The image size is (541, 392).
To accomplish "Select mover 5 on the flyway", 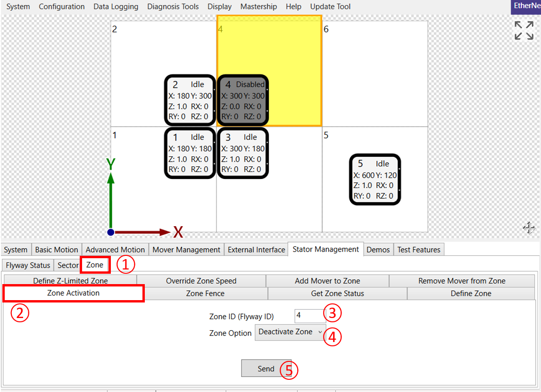I will click(375, 180).
